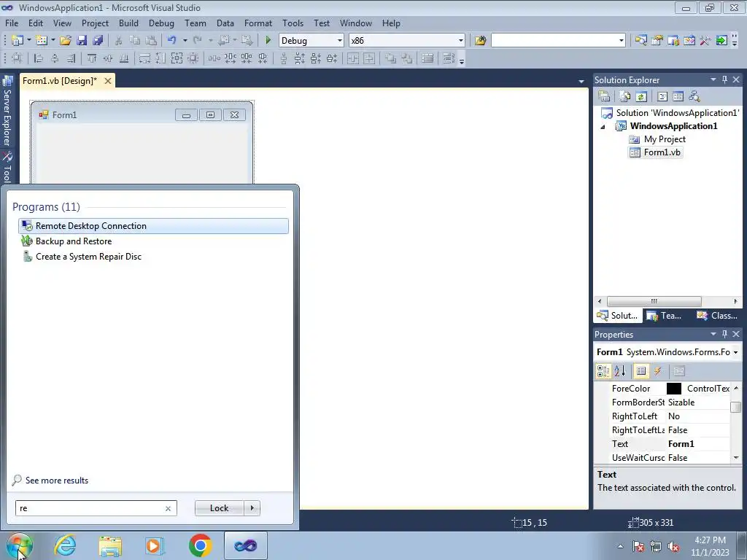Click the Align Tops layout icon
This screenshot has height=560, width=747.
[92, 58]
